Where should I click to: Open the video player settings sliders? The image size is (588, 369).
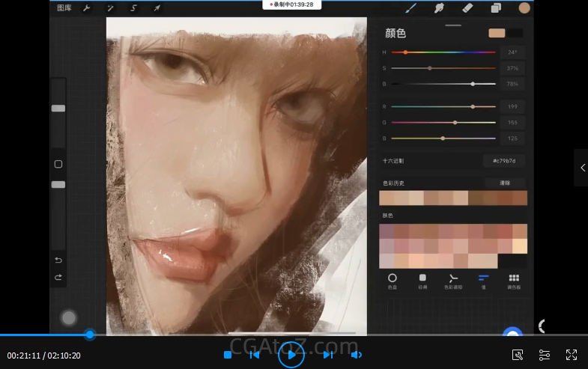(x=545, y=355)
